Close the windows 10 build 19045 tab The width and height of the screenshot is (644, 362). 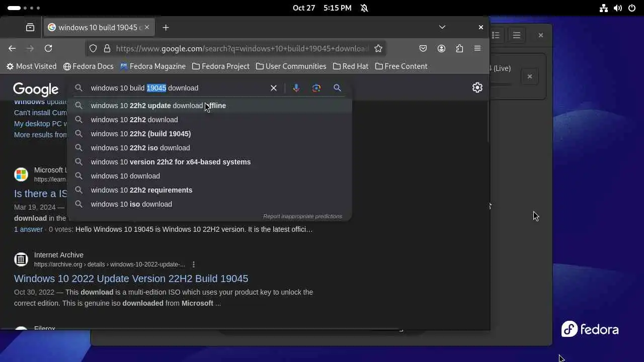[x=147, y=27]
